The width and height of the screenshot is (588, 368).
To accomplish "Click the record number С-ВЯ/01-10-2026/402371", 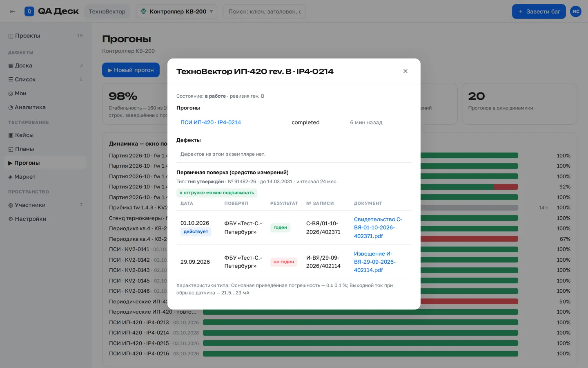I will (x=323, y=228).
